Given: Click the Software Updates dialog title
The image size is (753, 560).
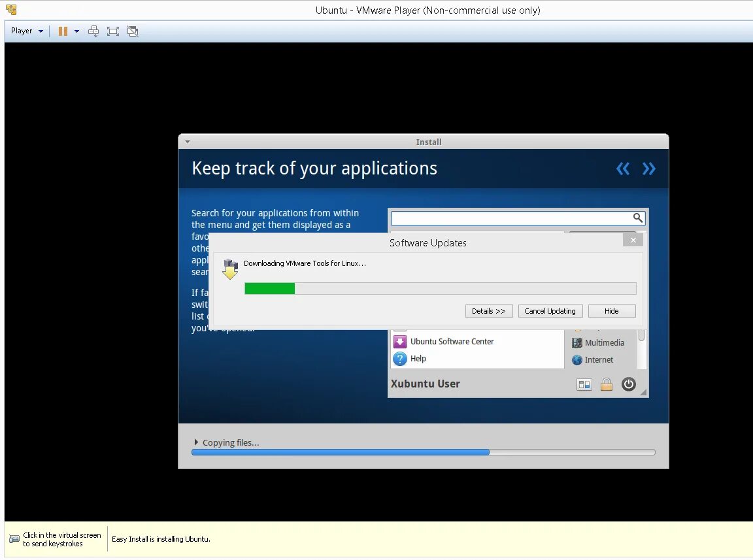Looking at the screenshot, I should [x=428, y=243].
